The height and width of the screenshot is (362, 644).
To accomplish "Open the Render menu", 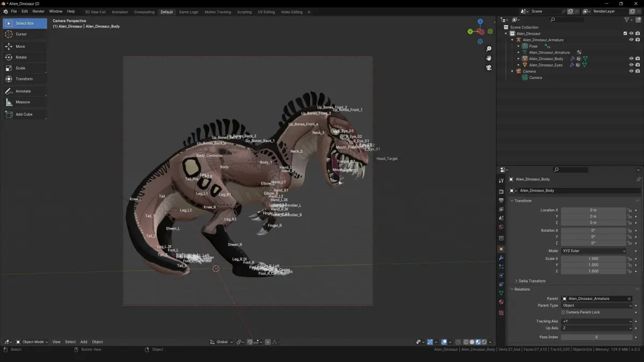I will tap(39, 11).
